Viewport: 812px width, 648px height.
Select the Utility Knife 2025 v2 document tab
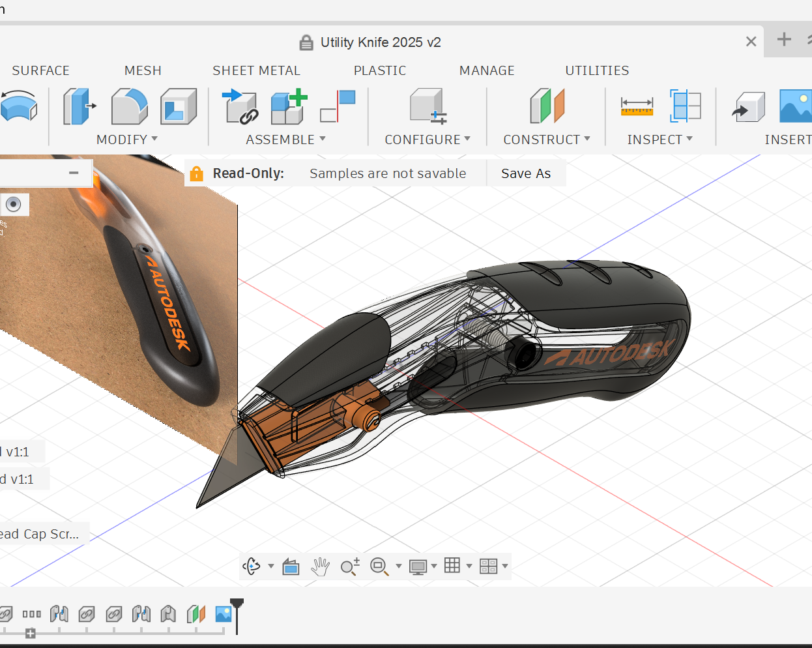[381, 42]
